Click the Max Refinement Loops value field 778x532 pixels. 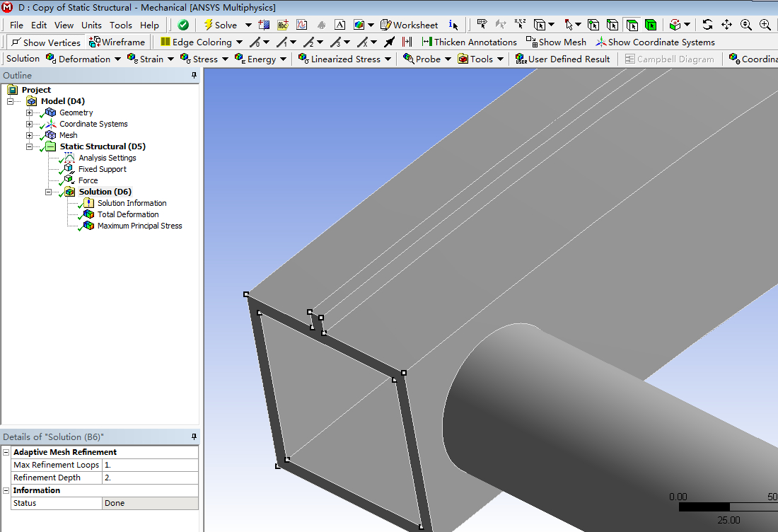[150, 465]
